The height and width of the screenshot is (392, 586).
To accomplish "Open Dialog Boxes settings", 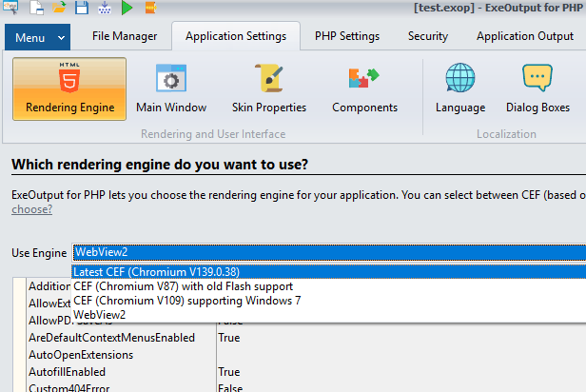I will coord(537,88).
